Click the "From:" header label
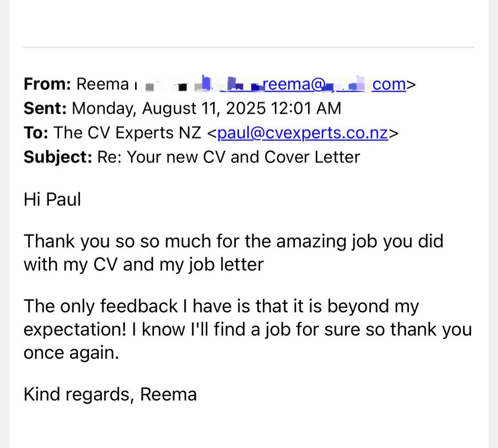498x448 pixels. 47,84
